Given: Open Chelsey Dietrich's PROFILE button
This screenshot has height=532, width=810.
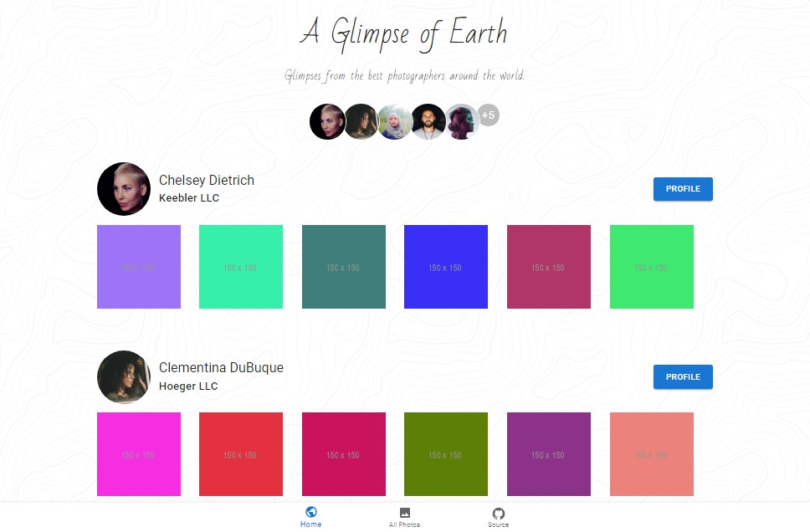Looking at the screenshot, I should [x=683, y=189].
